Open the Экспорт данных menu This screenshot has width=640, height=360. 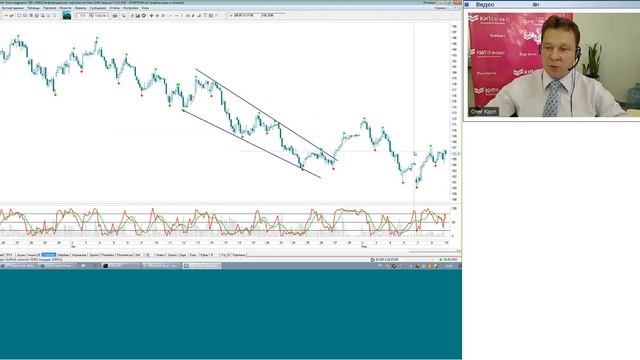13,8
